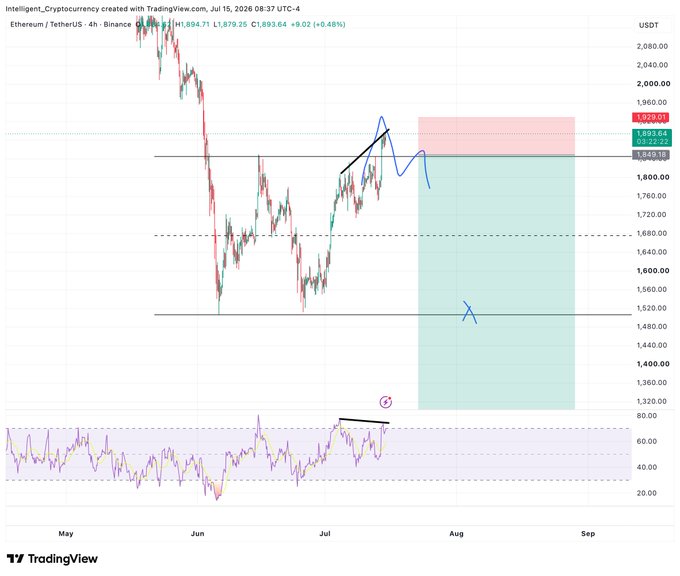Click the RSI 40.00 scale label
Viewport: 680px width, 576px height.
[647, 467]
